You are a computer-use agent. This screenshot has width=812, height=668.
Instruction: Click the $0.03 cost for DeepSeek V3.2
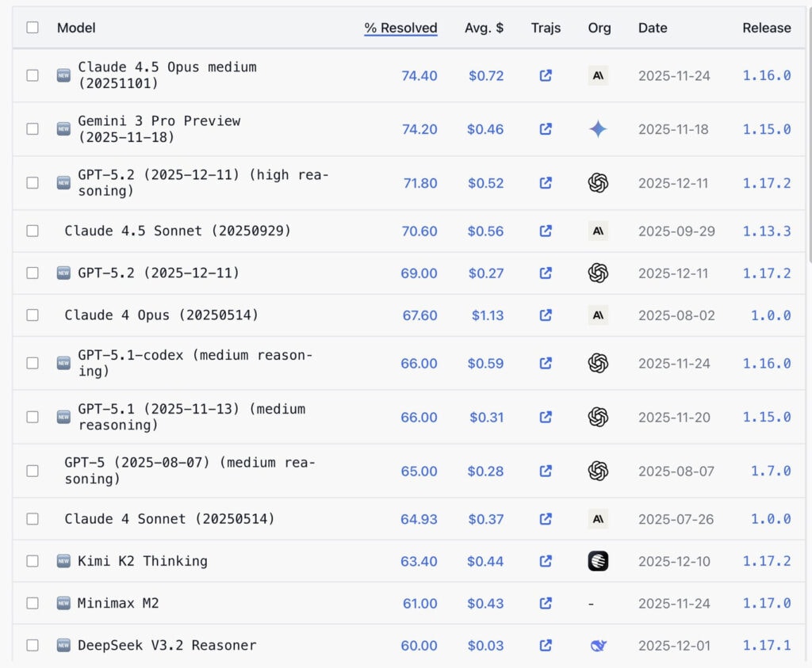pyautogui.click(x=486, y=646)
